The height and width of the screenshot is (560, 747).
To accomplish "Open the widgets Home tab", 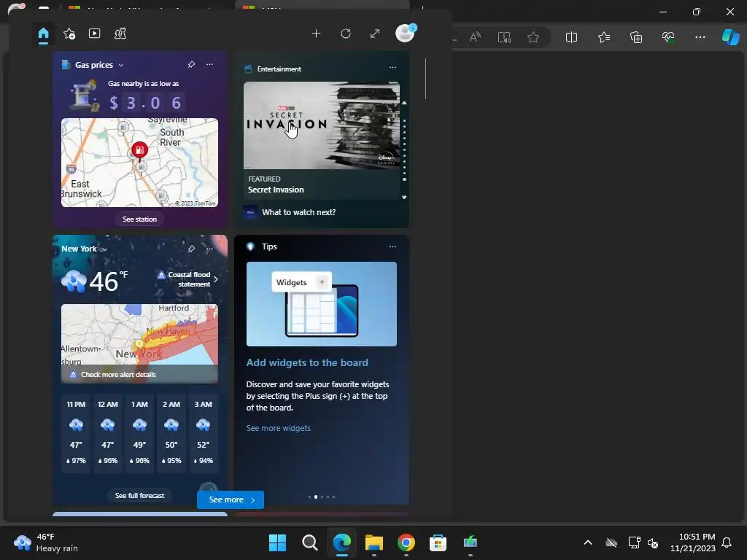I will pos(43,34).
